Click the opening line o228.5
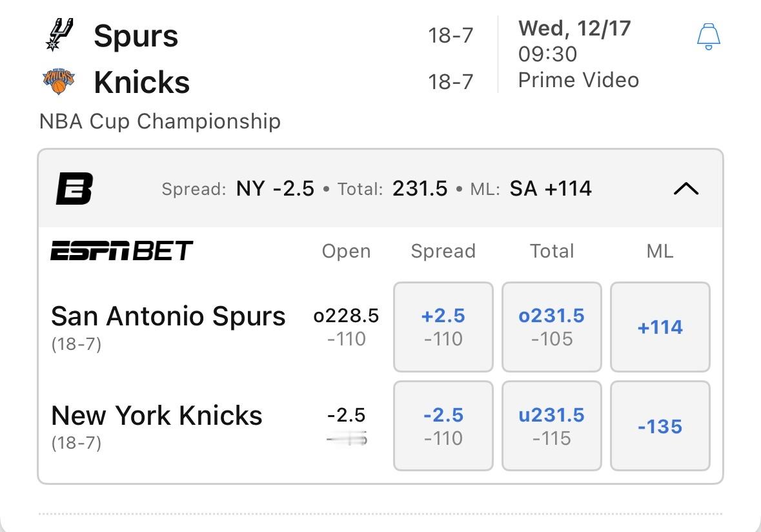Image resolution: width=761 pixels, height=532 pixels. (x=346, y=316)
